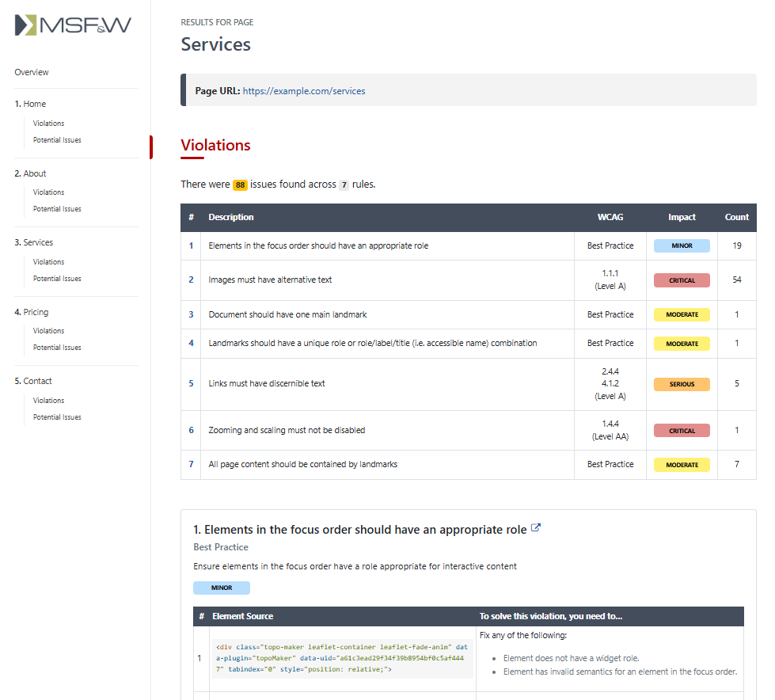Open Violations under 1. Home
The width and height of the screenshot is (775, 700).
click(48, 123)
